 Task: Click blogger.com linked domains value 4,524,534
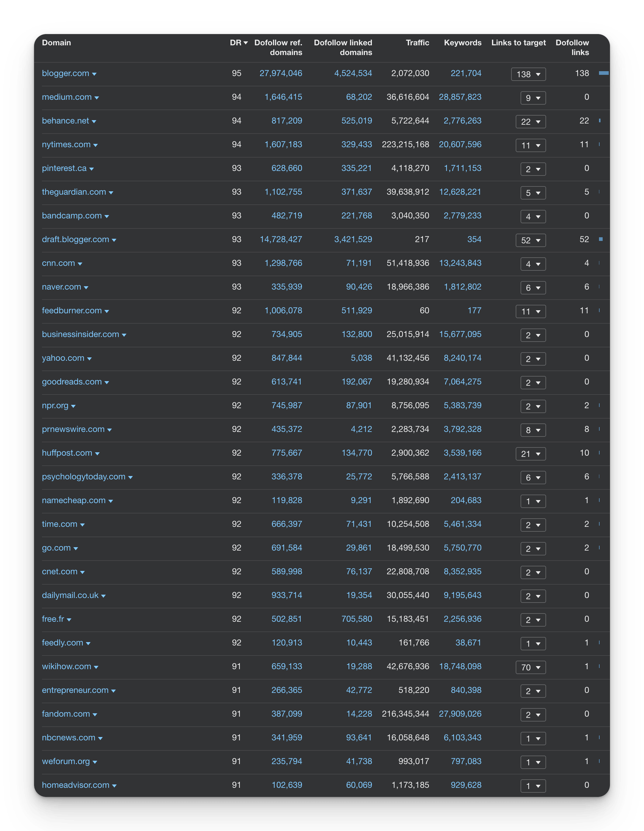click(353, 73)
